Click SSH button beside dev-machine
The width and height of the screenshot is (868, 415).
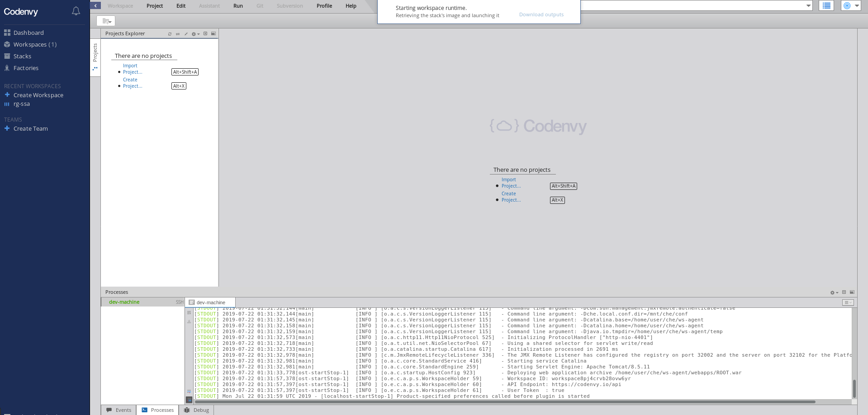180,302
